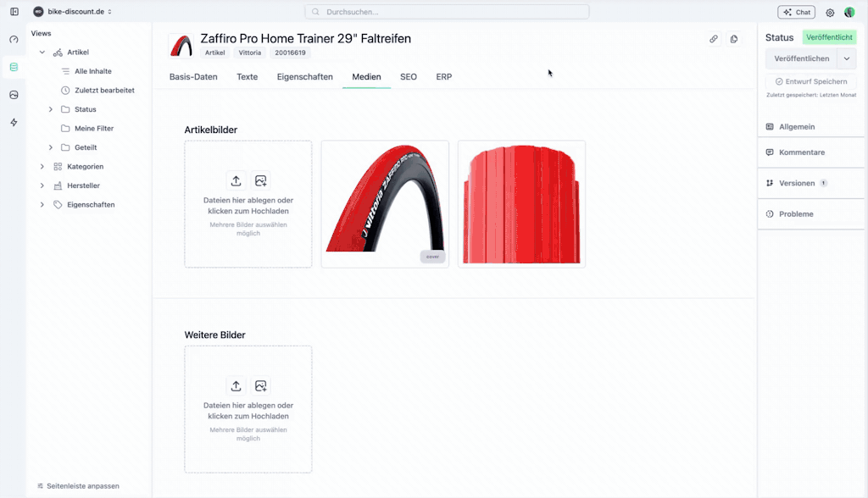This screenshot has height=498, width=868.
Task: Open settings gear icon
Action: 830,13
